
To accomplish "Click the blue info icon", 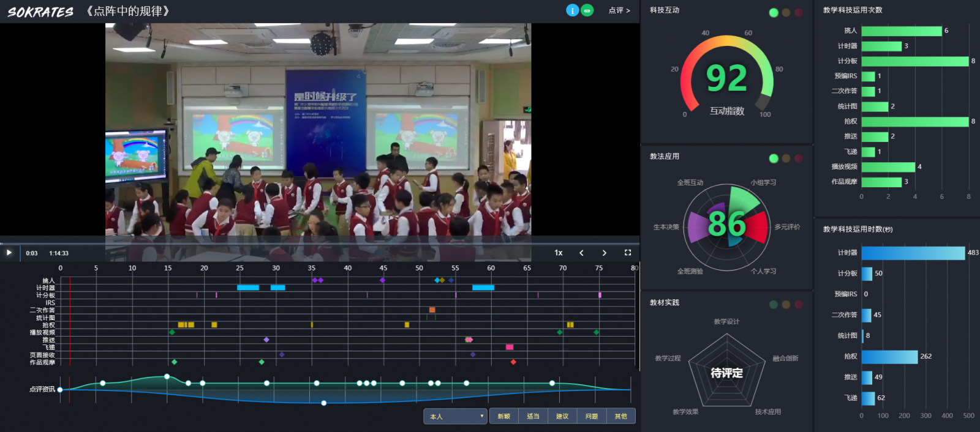I will [572, 10].
